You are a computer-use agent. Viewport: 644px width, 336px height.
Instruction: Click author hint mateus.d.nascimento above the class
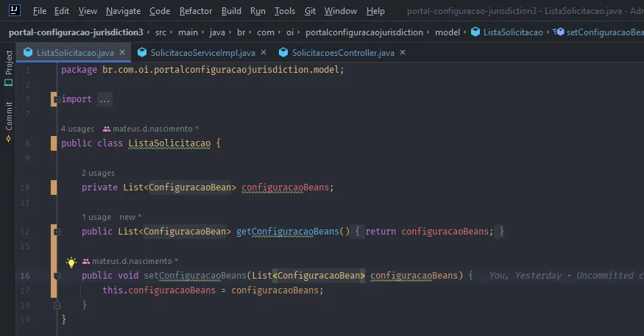click(x=150, y=129)
